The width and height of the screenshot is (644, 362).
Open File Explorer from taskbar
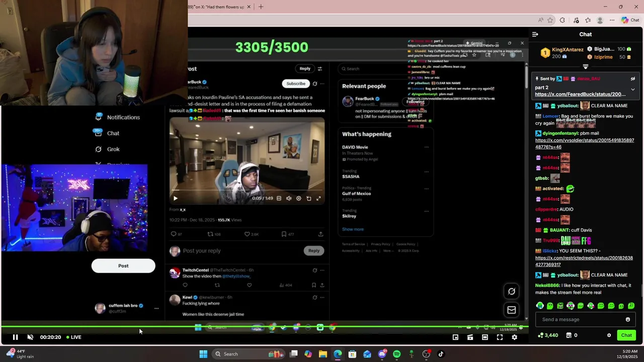323,354
